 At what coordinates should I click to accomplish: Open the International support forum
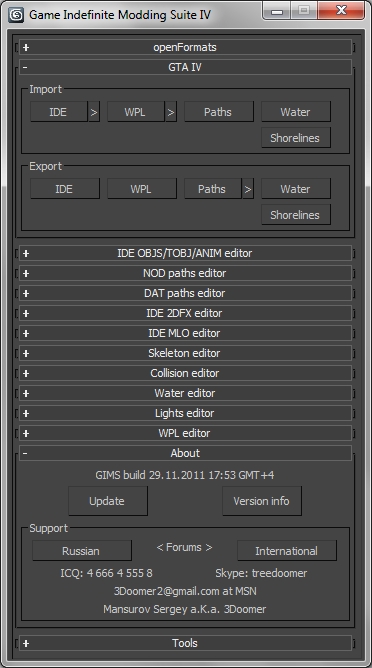click(x=287, y=551)
